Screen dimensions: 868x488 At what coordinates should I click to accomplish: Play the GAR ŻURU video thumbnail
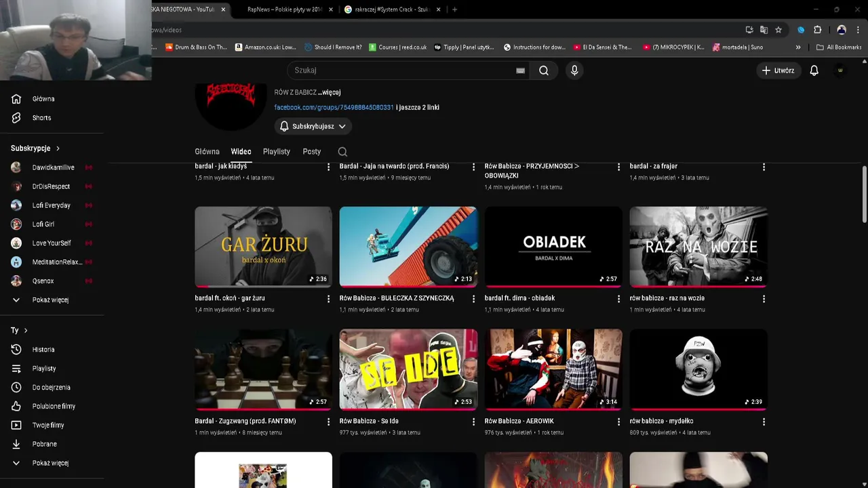pos(263,247)
